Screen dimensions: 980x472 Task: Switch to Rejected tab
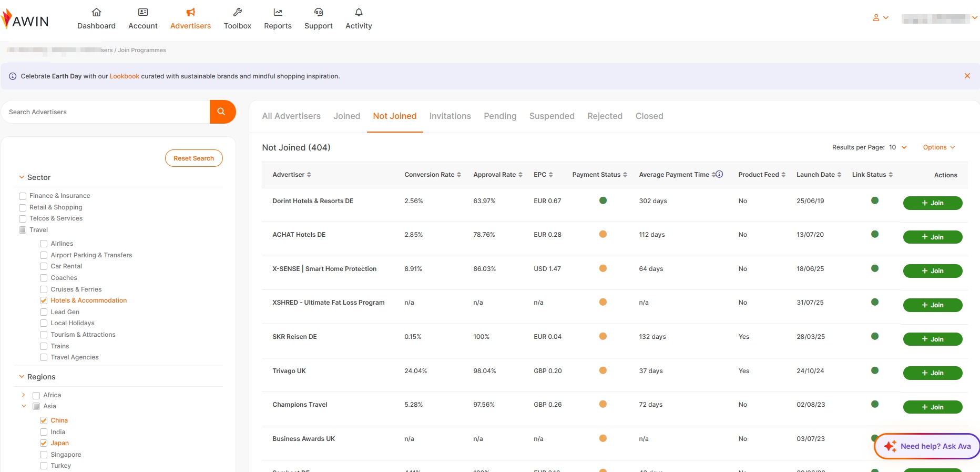605,116
